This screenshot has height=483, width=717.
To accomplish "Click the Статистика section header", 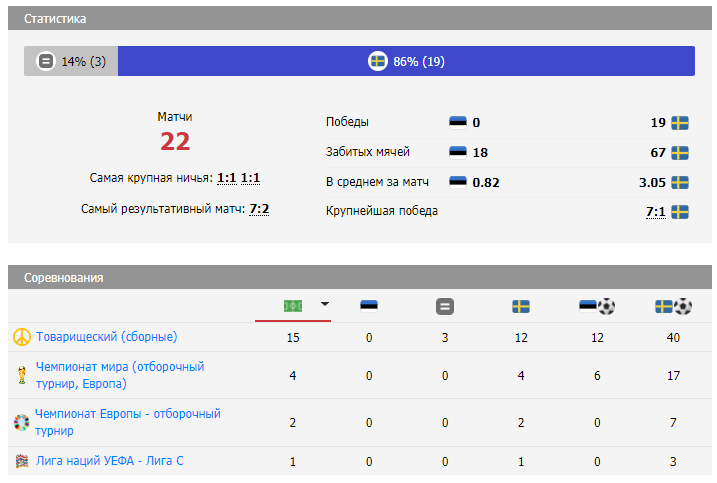I will (55, 19).
